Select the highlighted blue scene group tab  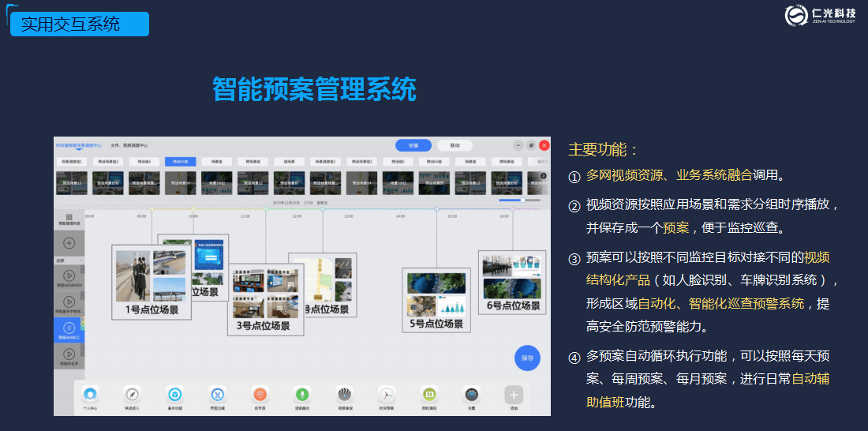[x=181, y=162]
